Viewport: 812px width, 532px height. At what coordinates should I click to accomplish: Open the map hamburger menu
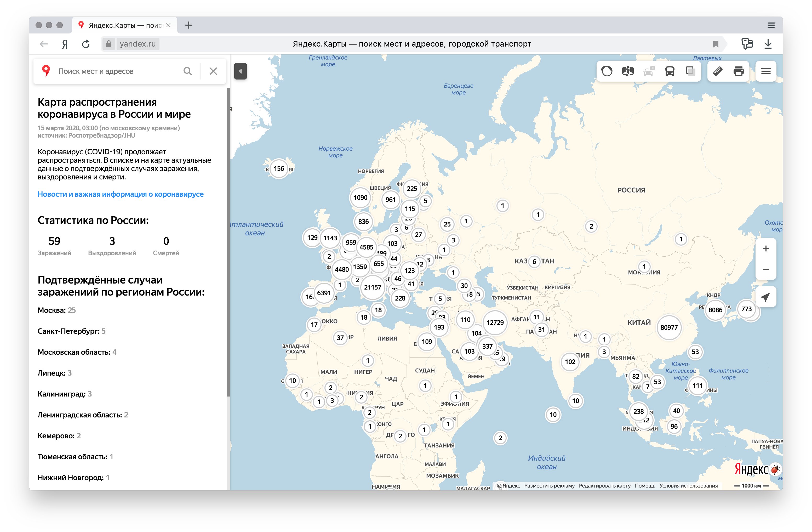(766, 71)
